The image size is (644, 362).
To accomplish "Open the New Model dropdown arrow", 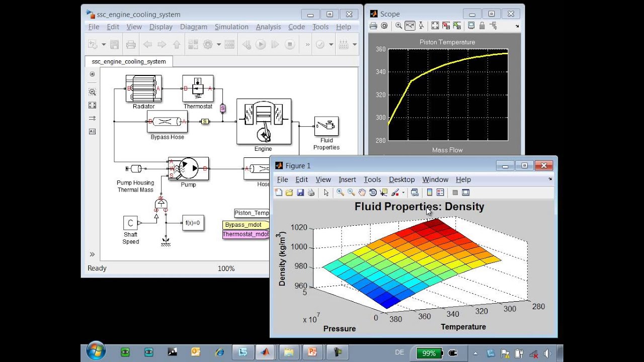I will (x=104, y=45).
